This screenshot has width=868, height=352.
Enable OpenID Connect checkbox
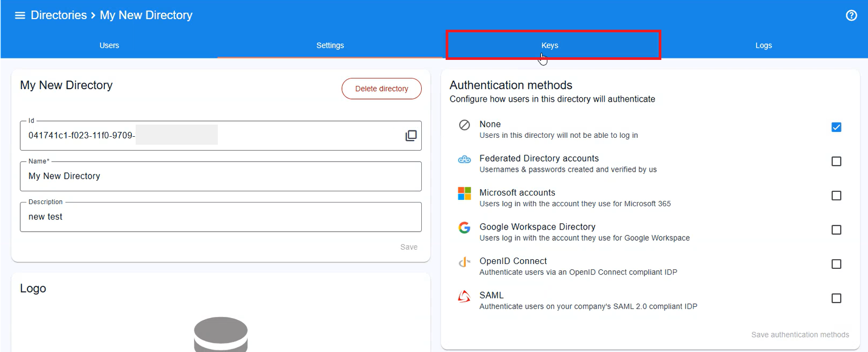tap(836, 264)
